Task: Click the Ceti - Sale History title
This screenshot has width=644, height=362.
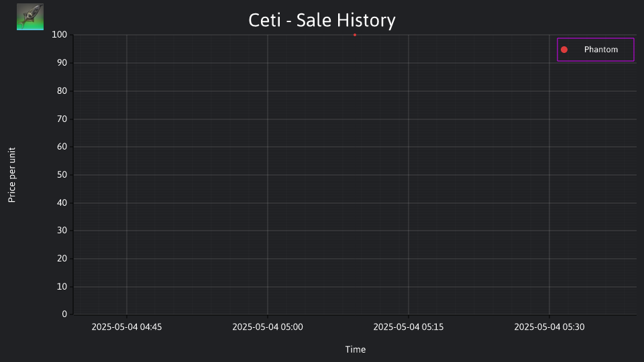Action: point(322,20)
